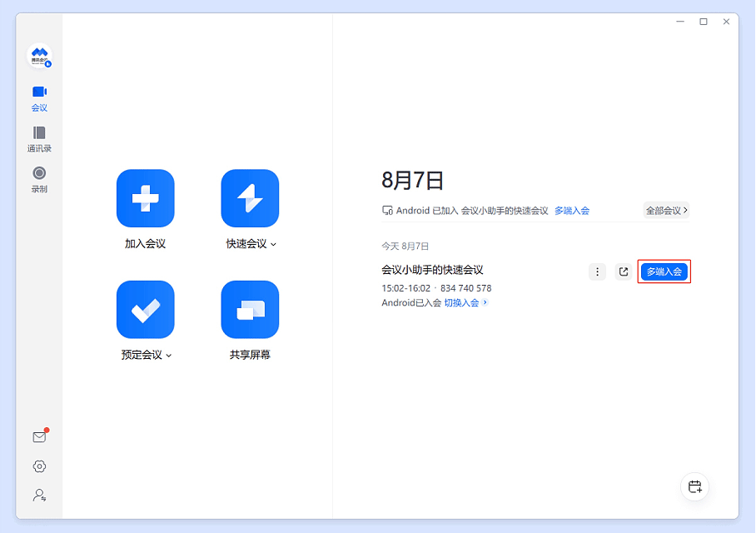
Task: Open the three-dot more options menu
Action: pyautogui.click(x=597, y=271)
